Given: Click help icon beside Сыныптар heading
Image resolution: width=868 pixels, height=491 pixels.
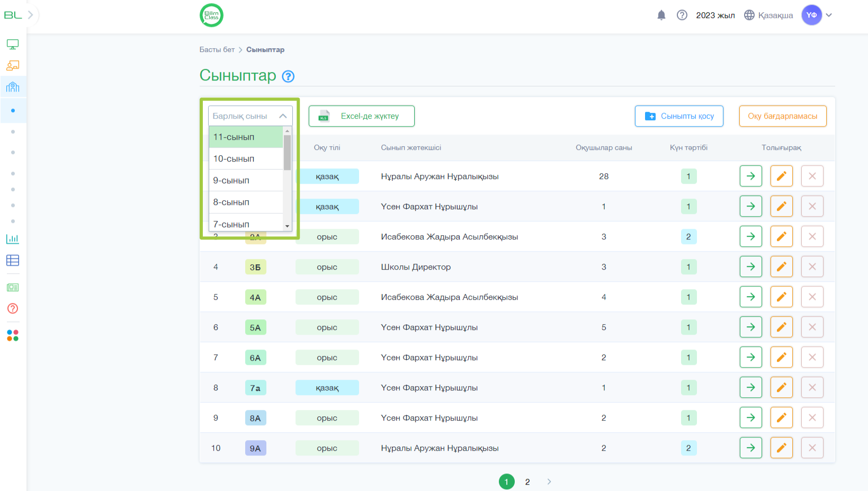Looking at the screenshot, I should 288,77.
